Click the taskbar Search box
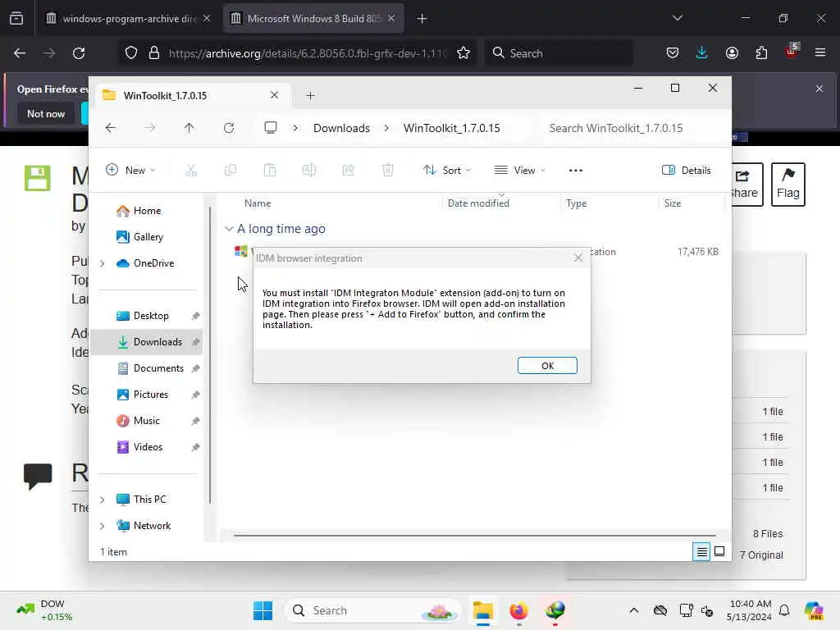 373,610
